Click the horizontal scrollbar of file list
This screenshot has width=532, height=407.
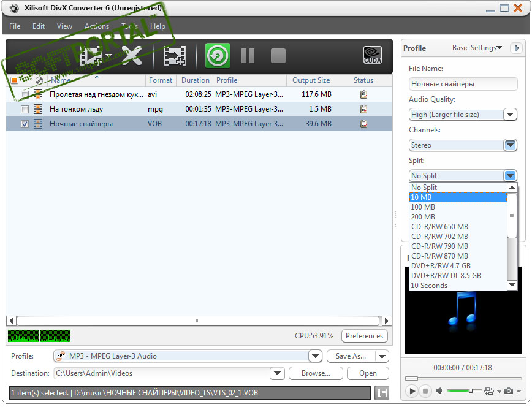pos(198,321)
